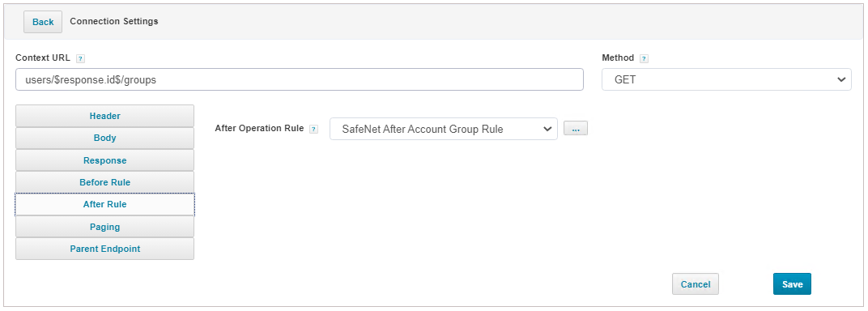Click the Connection Settings title text

point(114,21)
